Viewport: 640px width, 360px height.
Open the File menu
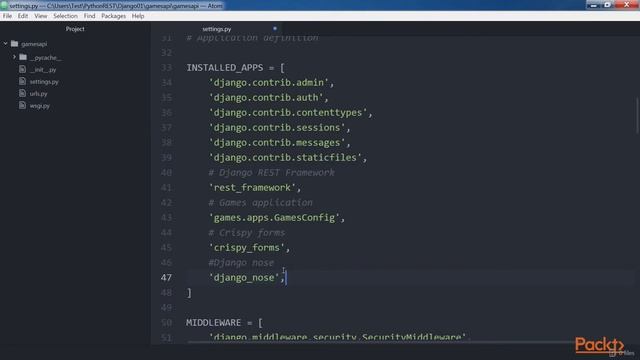(x=7, y=16)
